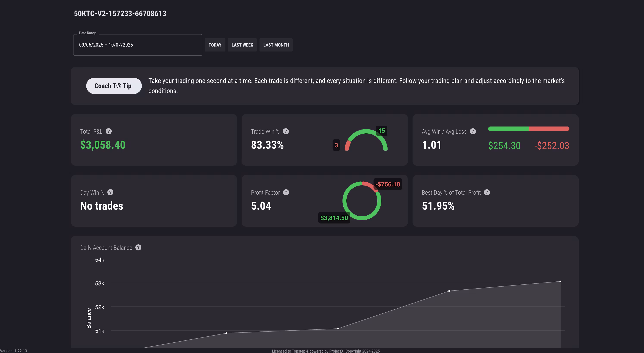
Task: Click the Total P&L help icon
Action: tap(108, 131)
